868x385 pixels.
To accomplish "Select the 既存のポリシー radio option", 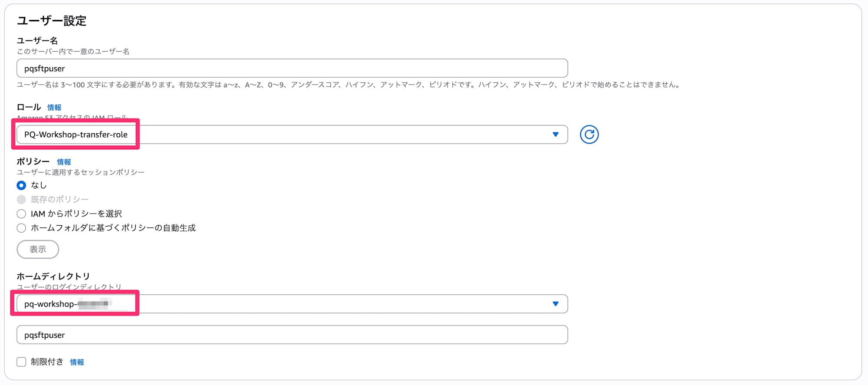I will click(x=21, y=200).
